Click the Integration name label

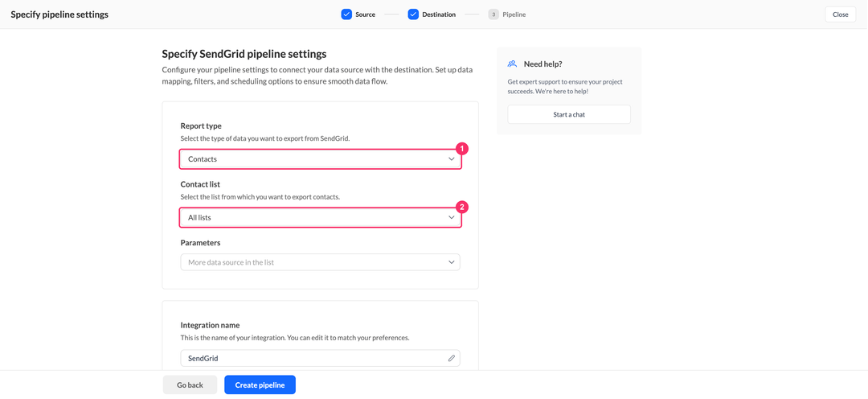[x=211, y=325]
